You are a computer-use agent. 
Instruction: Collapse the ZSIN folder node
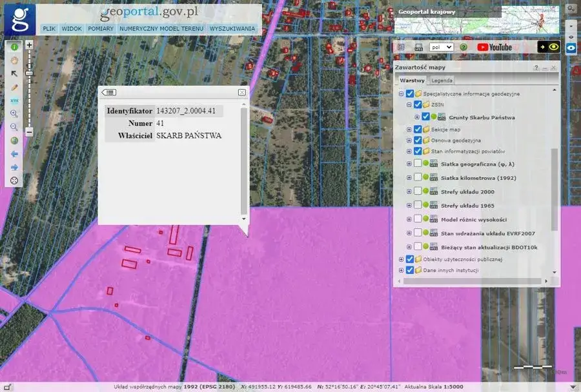tap(409, 104)
